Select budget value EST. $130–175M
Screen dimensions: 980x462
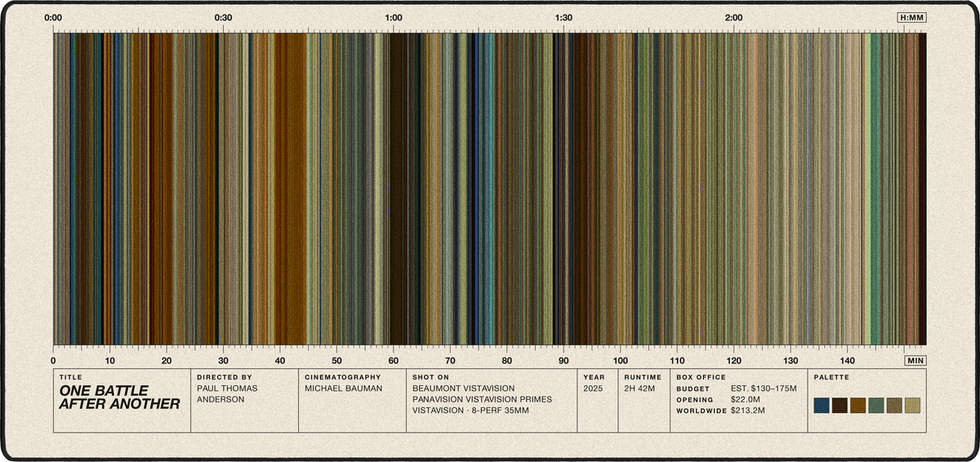point(764,389)
